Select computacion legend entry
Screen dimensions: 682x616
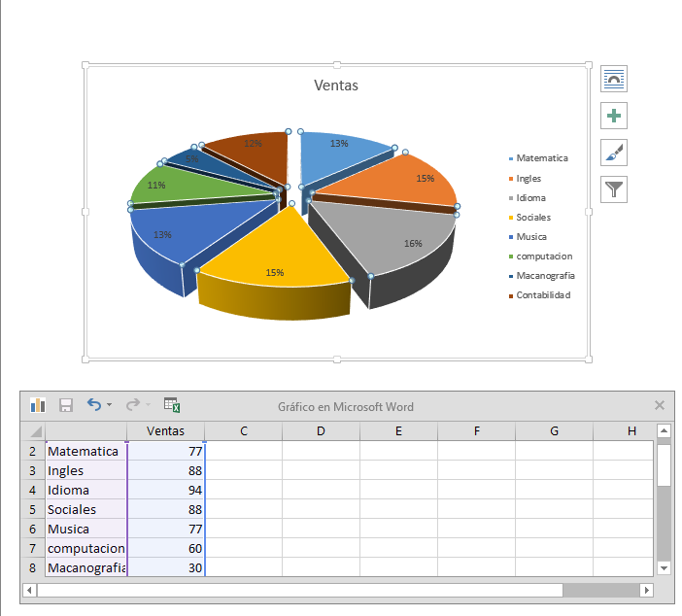(540, 257)
